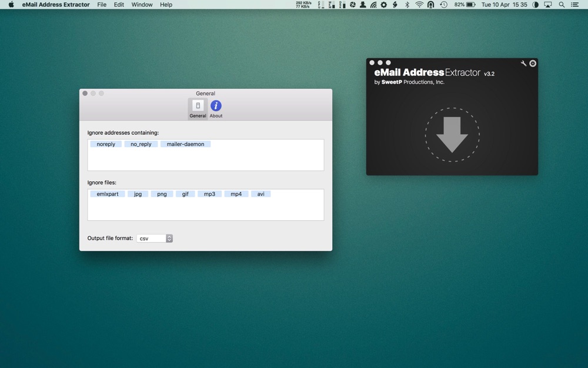The width and height of the screenshot is (588, 368).
Task: Open the Spotlight search icon
Action: 562,5
